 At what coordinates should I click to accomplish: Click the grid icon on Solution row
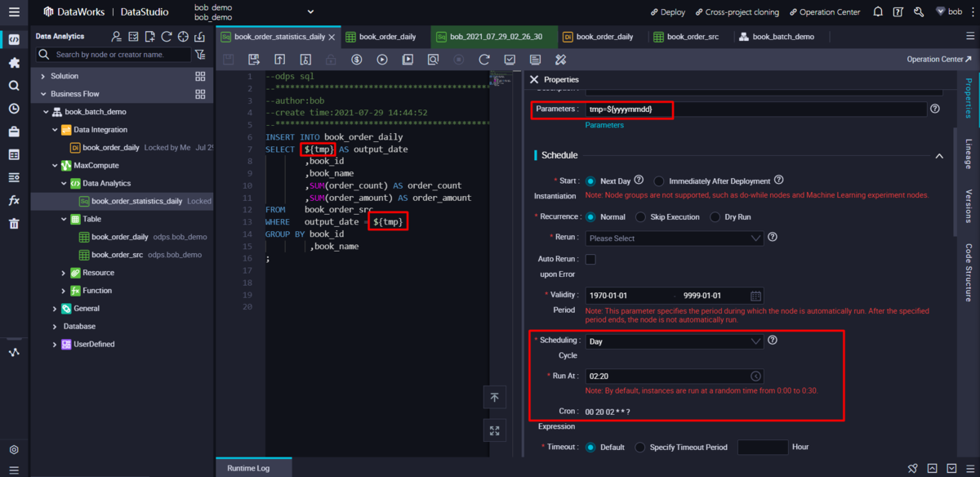pos(200,76)
